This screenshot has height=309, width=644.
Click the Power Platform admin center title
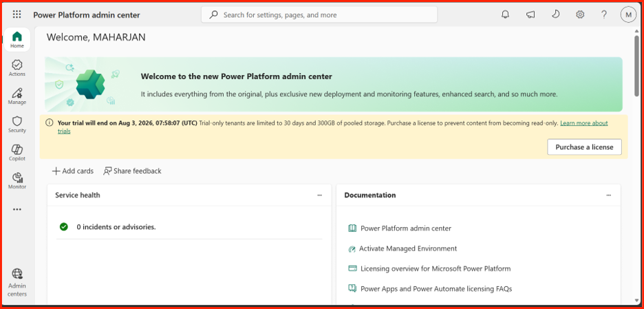(87, 15)
